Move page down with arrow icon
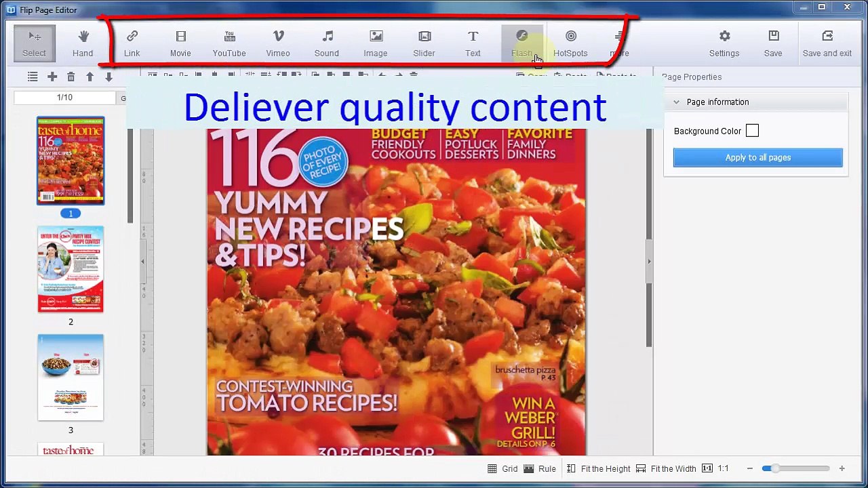Viewport: 868px width, 488px height. (x=108, y=77)
